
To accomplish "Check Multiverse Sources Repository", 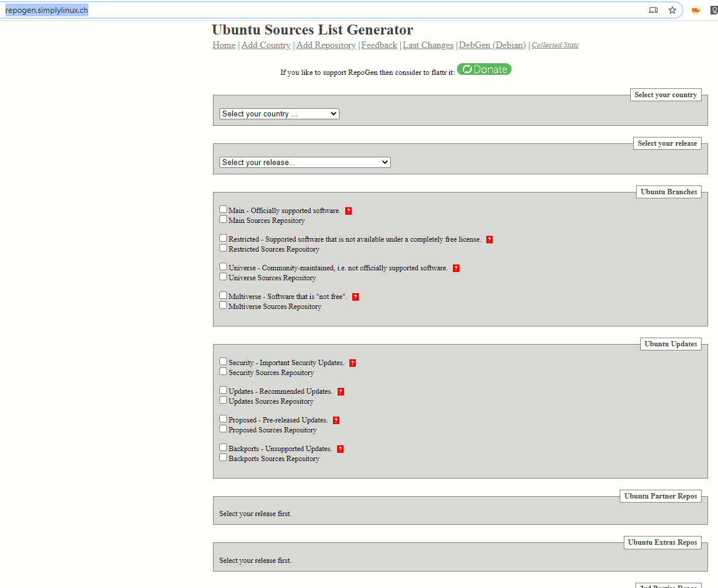I will [224, 305].
